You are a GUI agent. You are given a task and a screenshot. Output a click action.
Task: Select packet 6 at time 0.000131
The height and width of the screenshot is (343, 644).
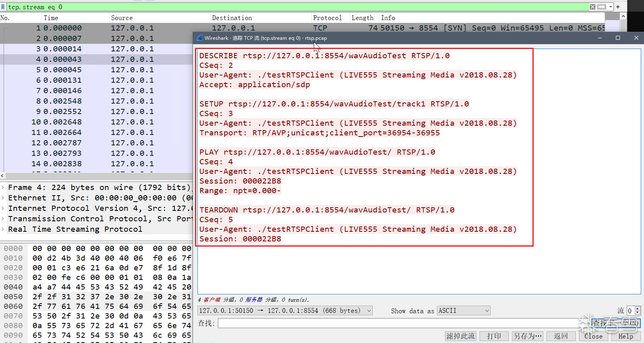click(x=96, y=80)
